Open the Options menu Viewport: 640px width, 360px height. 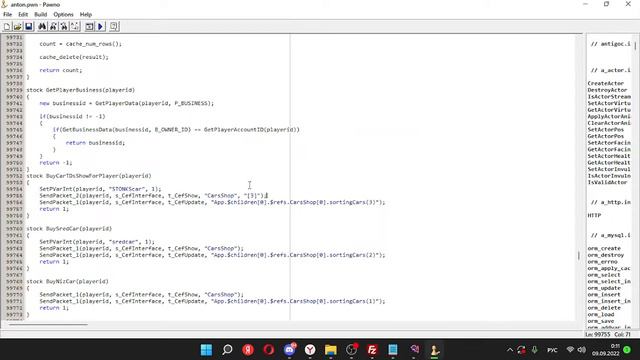[x=63, y=14]
